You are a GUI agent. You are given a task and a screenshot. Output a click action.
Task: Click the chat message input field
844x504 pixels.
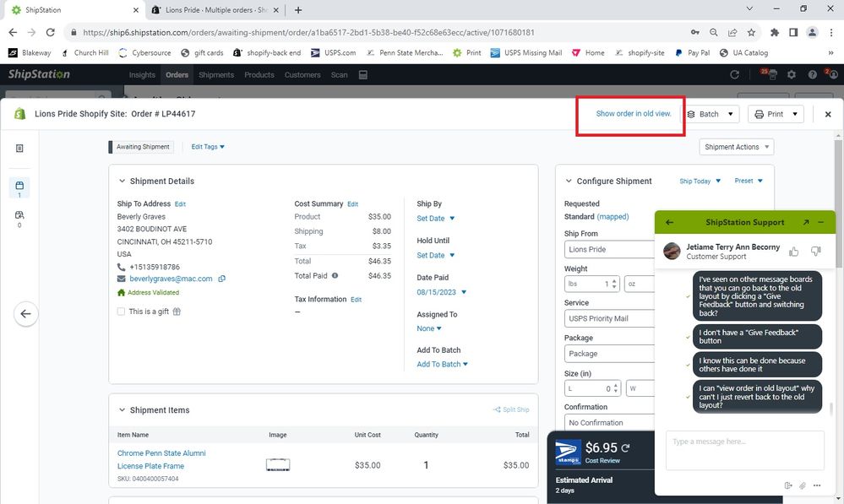[x=744, y=450]
